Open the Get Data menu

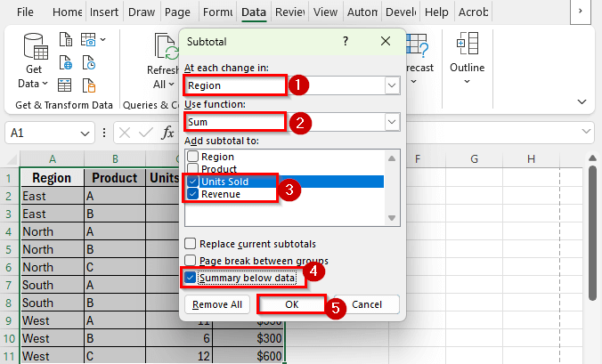(x=33, y=61)
